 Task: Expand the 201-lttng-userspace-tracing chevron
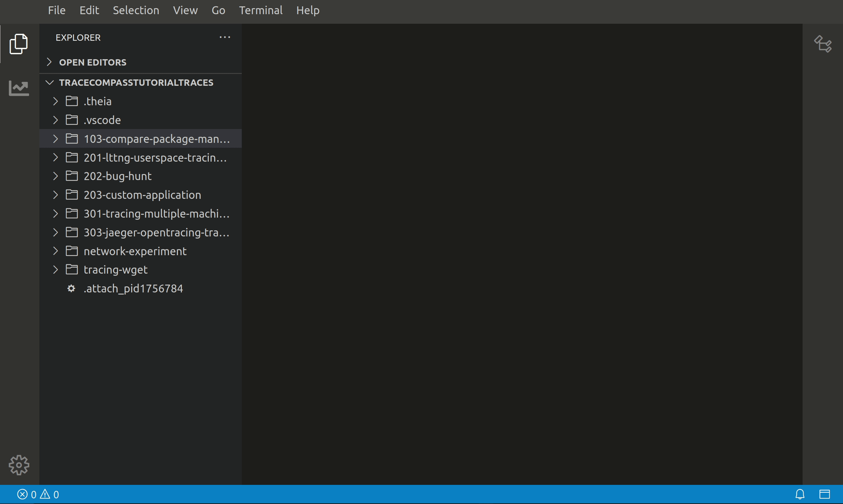[55, 157]
